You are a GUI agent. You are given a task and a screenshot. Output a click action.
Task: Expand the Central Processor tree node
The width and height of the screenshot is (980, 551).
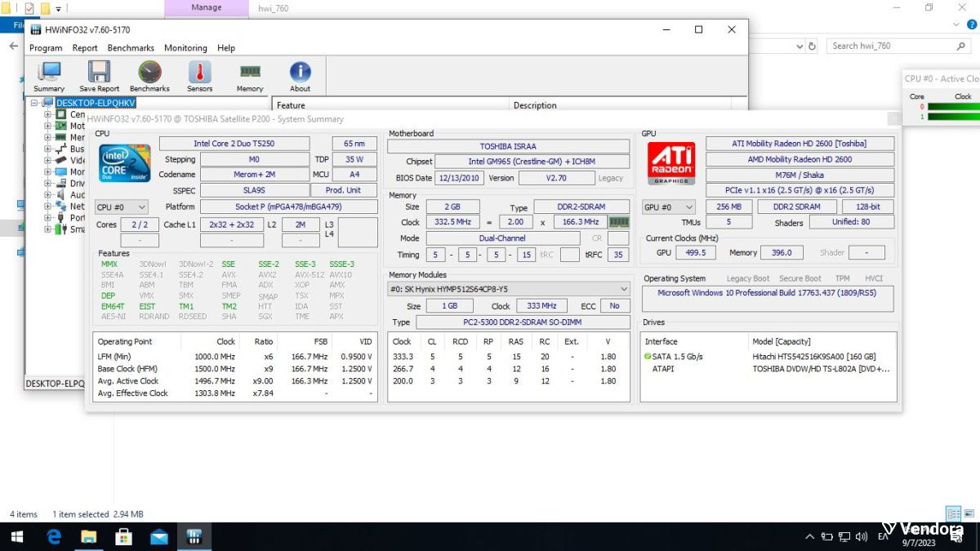click(x=47, y=114)
